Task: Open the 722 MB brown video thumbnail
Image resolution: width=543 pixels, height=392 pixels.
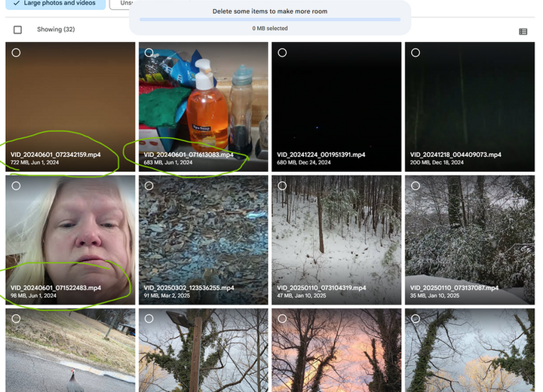Action: pos(70,106)
